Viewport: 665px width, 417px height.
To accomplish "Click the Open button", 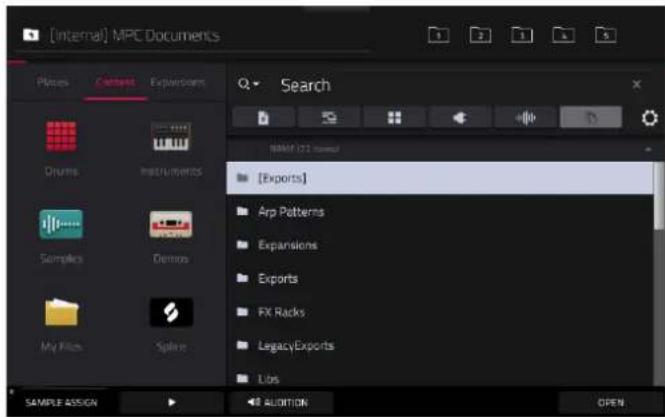I will [610, 402].
